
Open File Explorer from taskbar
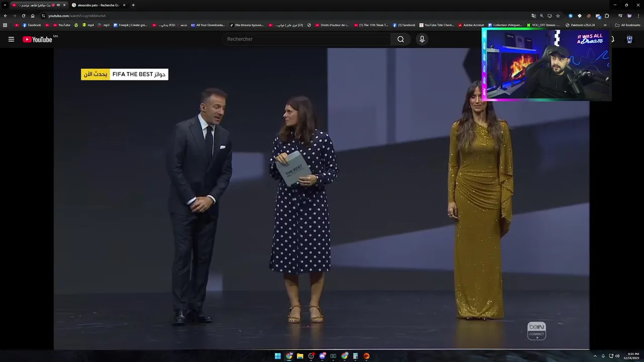300,356
